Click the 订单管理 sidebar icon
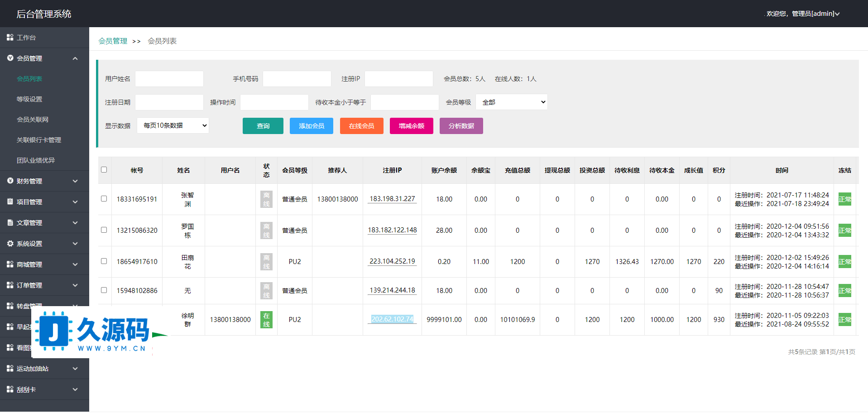 (x=10, y=285)
